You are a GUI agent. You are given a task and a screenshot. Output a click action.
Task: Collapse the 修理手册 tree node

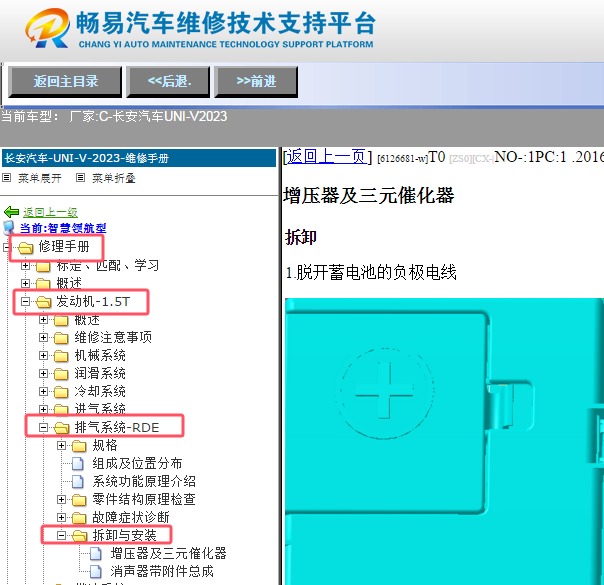pos(7,247)
